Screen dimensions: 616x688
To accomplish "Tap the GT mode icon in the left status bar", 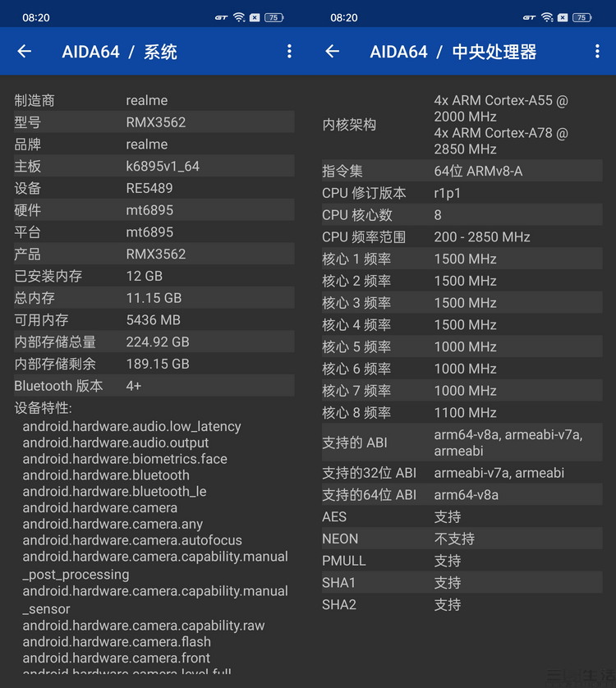I will (x=221, y=17).
